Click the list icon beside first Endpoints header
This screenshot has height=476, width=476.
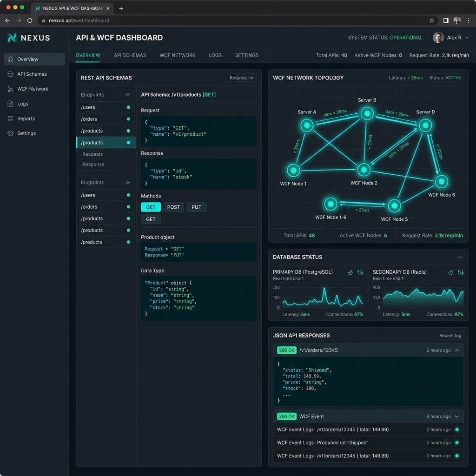point(127,95)
